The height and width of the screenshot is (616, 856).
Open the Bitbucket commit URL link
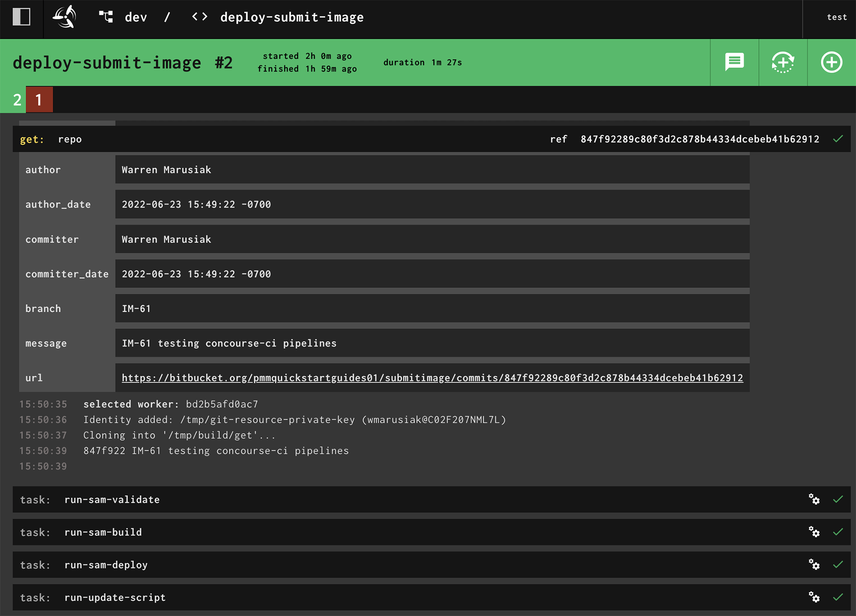[432, 378]
